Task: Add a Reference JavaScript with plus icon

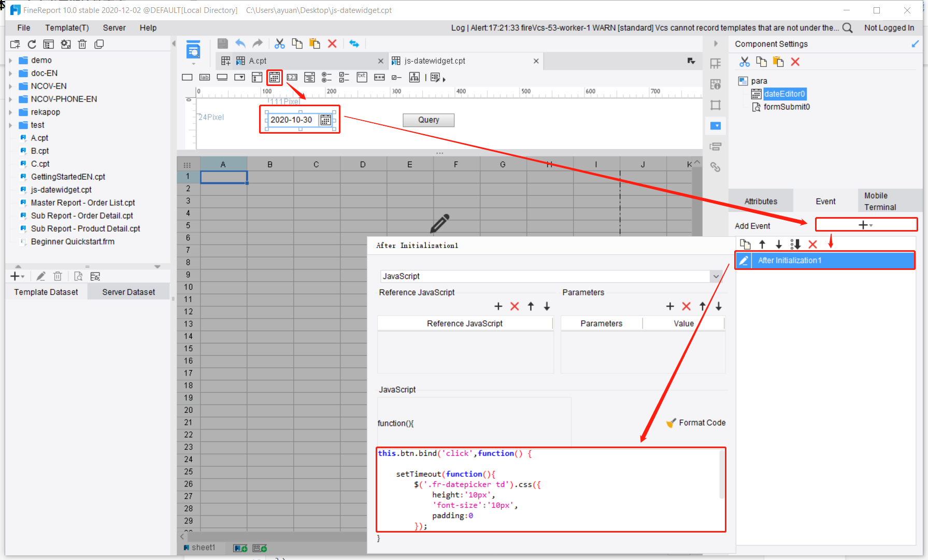Action: (498, 306)
